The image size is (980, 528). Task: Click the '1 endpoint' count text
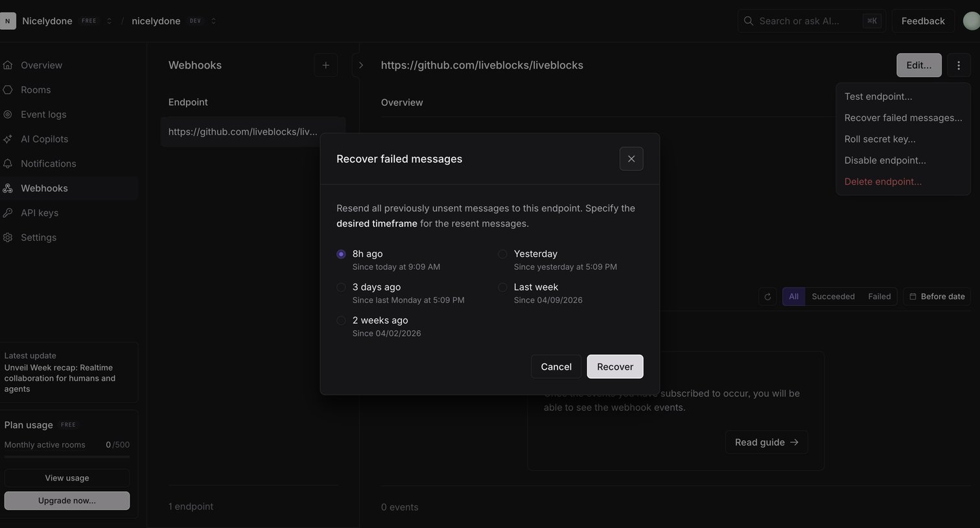[x=191, y=507]
